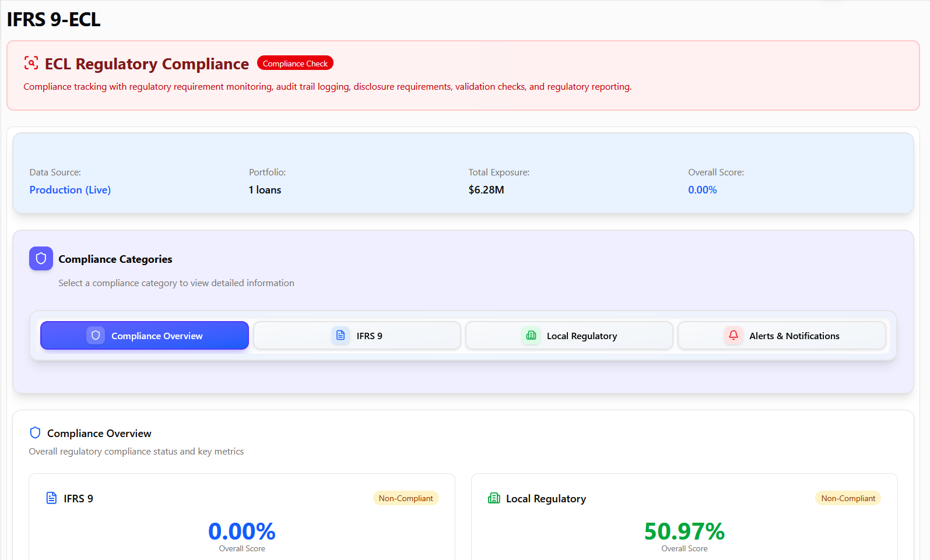This screenshot has width=930, height=560.
Task: Click the shield icon beside Compliance Overview heading
Action: pos(35,433)
